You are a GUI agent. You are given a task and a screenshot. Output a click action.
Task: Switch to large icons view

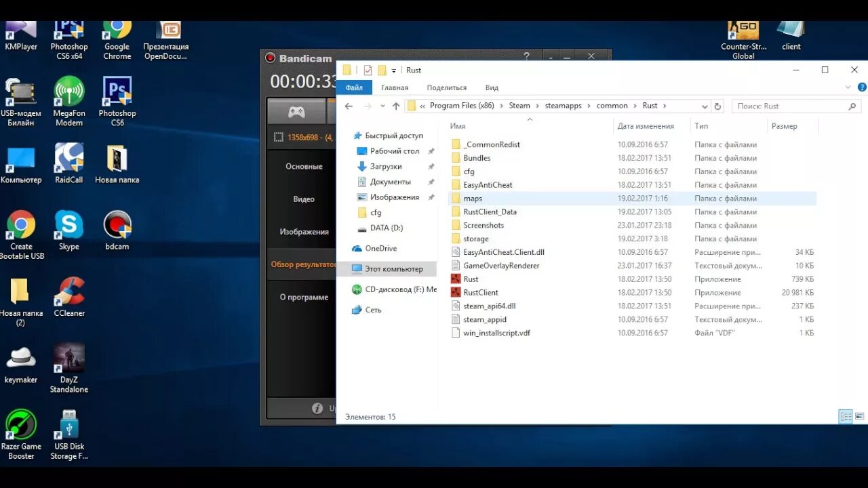[860, 416]
